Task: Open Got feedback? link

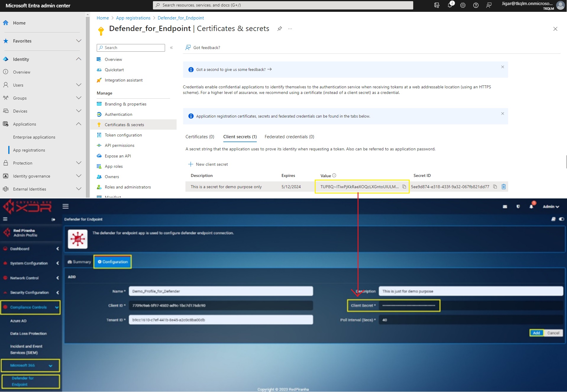Action: tap(203, 48)
